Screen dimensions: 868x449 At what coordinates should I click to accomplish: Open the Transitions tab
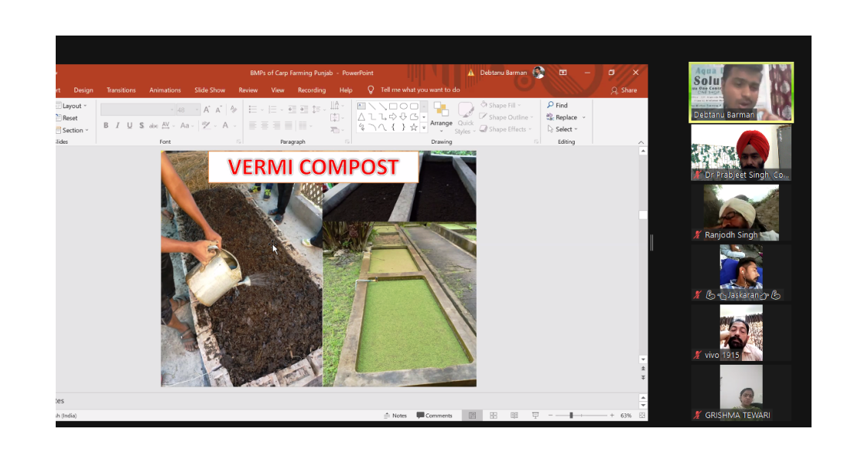click(121, 90)
